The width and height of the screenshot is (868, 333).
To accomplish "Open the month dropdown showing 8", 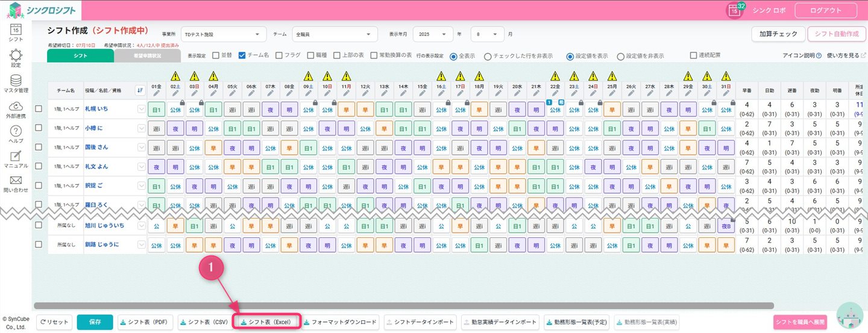I will click(487, 34).
